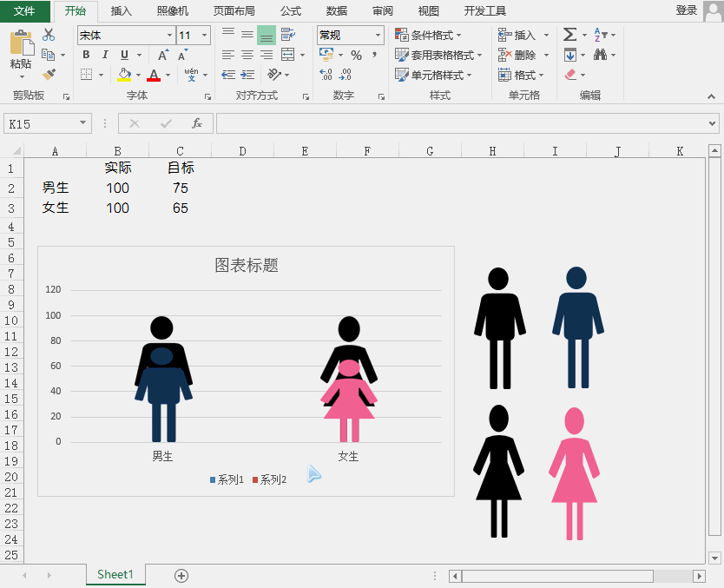Select middle align icon
This screenshot has height=588, width=724.
pos(247,35)
